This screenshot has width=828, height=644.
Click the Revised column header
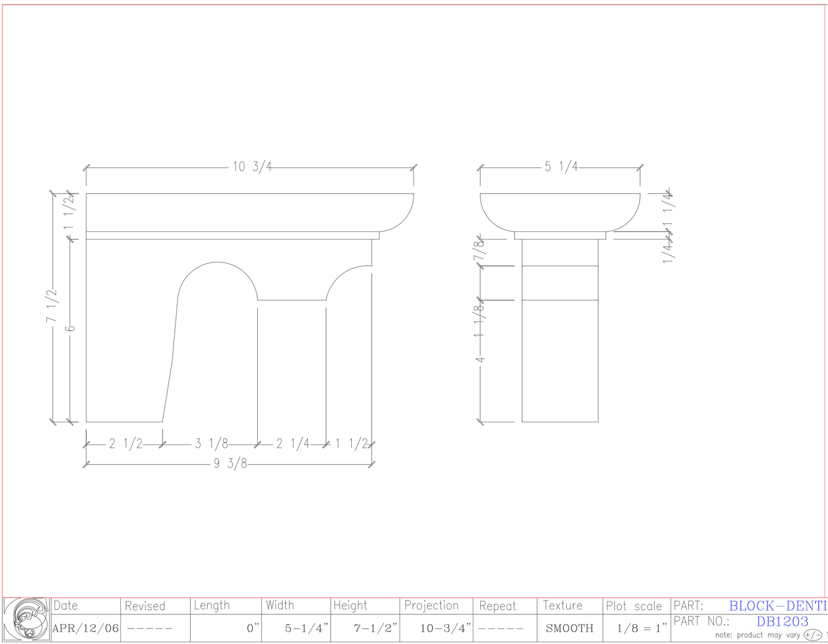[145, 606]
